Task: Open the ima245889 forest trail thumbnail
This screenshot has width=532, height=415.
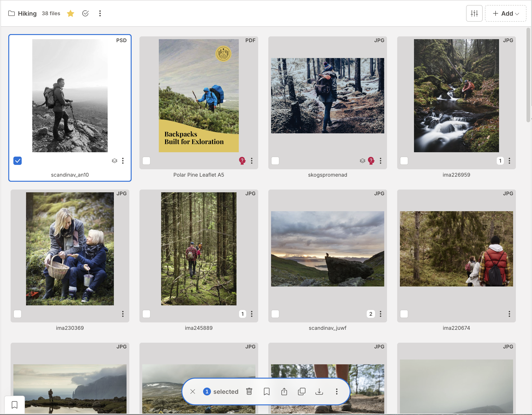Action: 199,249
